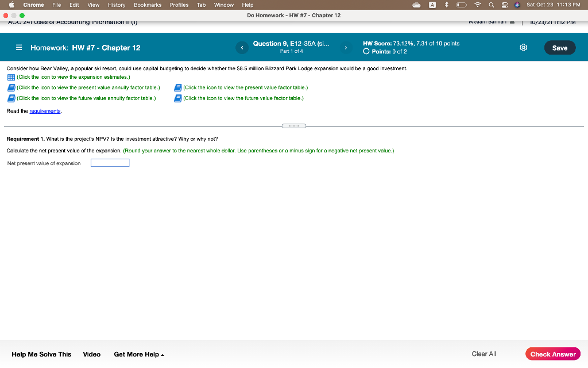Click Clear All to reset answers
The width and height of the screenshot is (588, 368).
pyautogui.click(x=483, y=354)
